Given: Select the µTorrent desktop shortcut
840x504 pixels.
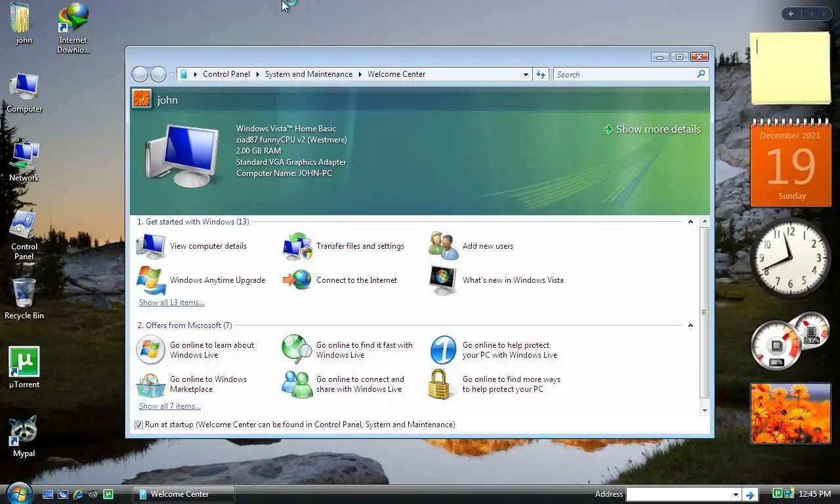Looking at the screenshot, I should click(x=24, y=367).
